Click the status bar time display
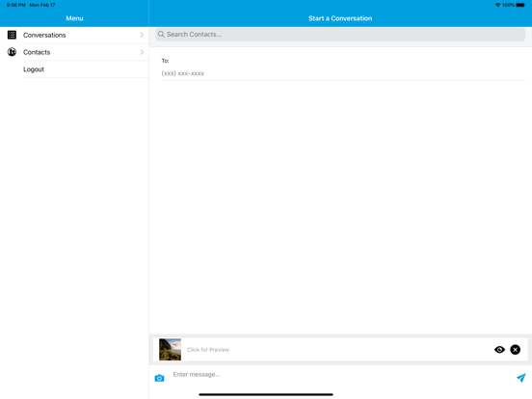This screenshot has height=399, width=532. point(16,5)
